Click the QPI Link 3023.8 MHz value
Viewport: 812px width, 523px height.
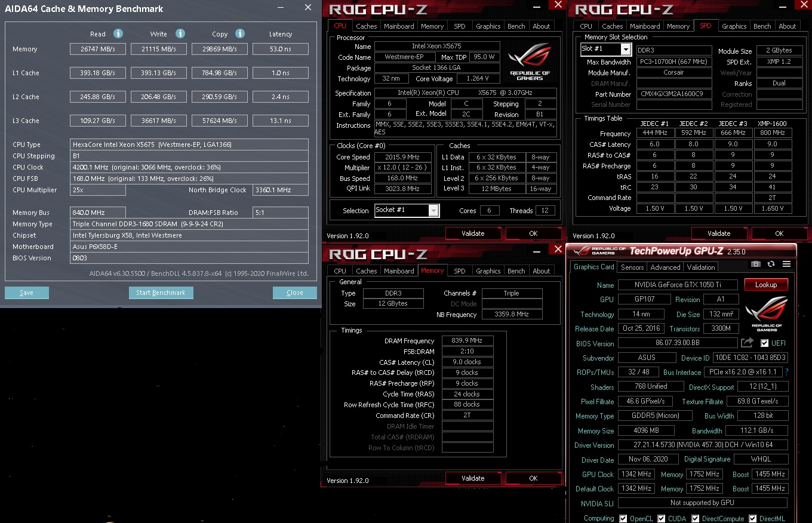coord(403,189)
